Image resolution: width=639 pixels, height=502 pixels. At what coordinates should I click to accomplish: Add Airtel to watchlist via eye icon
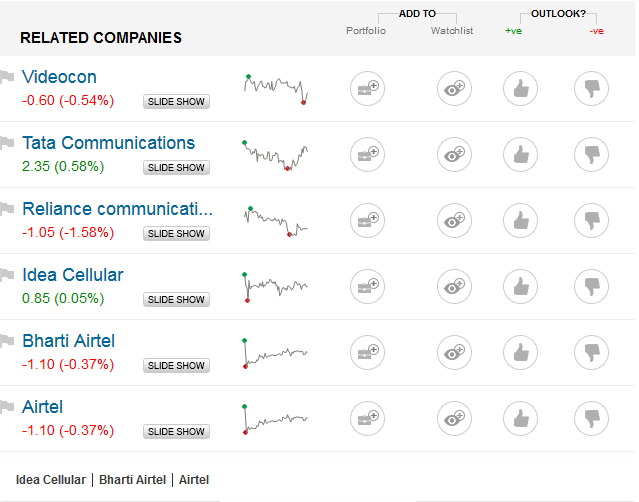coord(455,419)
